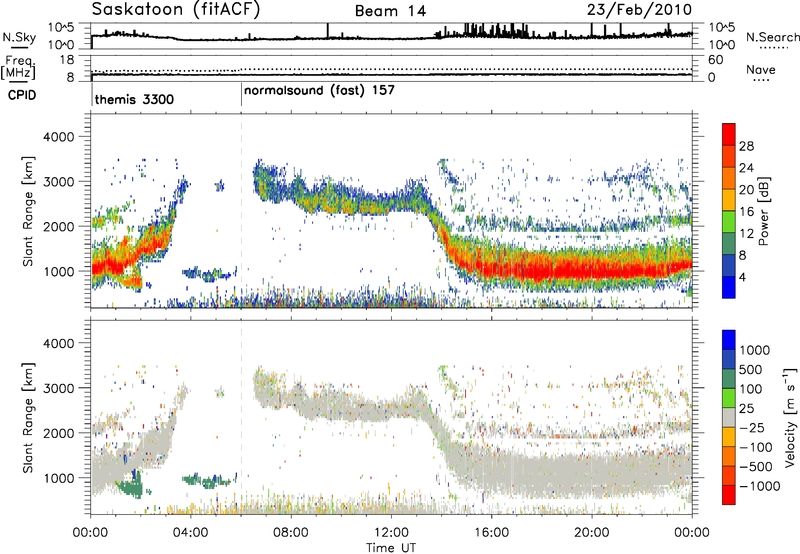This screenshot has height=554, width=800.
Task: Select the normalsound (fast) 157 text
Action: pyautogui.click(x=319, y=91)
